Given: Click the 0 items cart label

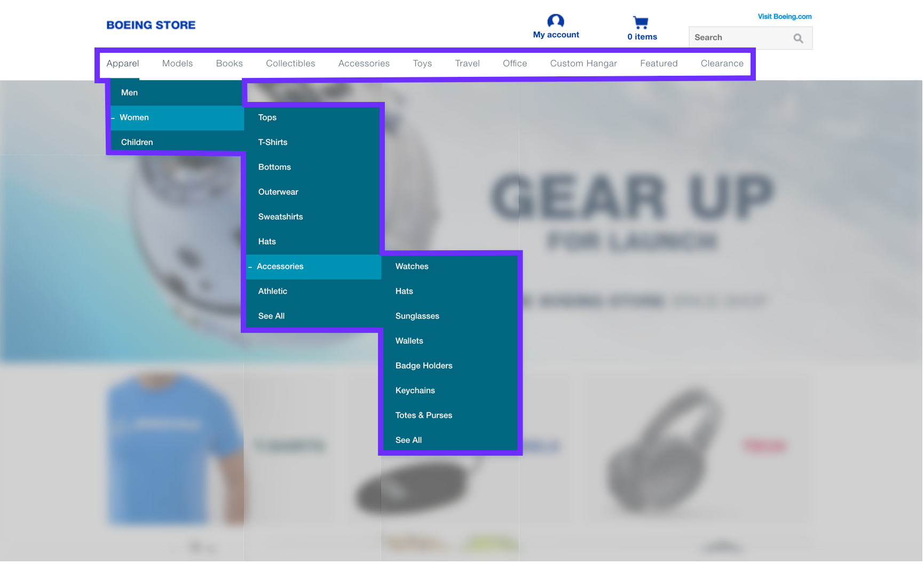Looking at the screenshot, I should tap(643, 37).
